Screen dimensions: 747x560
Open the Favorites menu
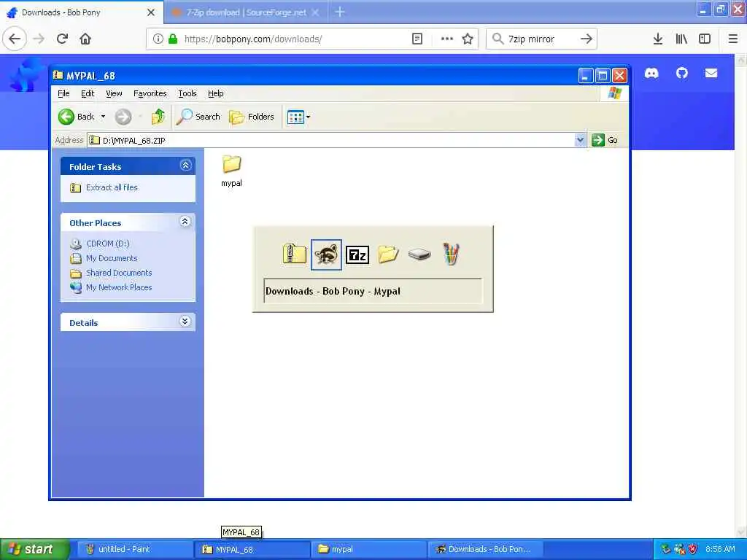(150, 93)
